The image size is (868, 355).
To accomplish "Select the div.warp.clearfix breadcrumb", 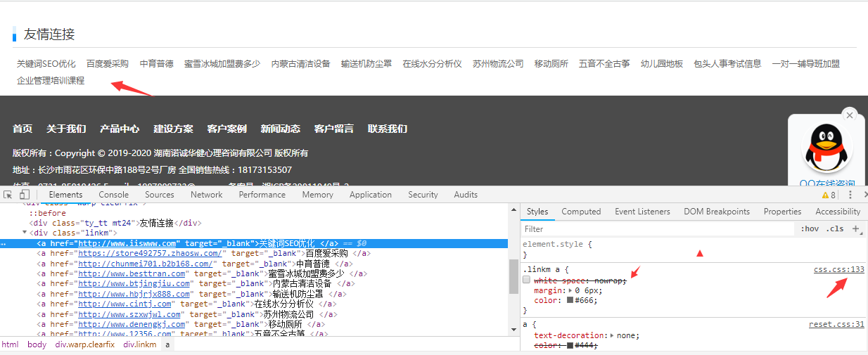I will click(85, 344).
